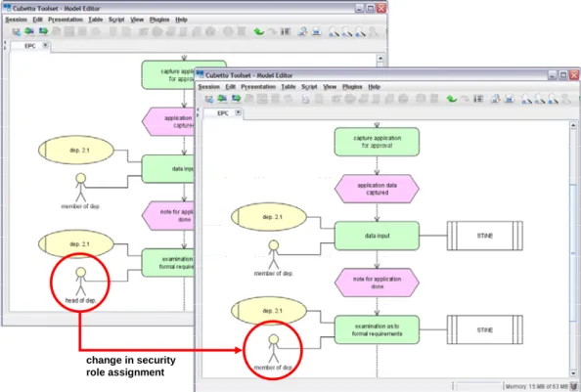This screenshot has width=581, height=392.
Task: Select the STINE box connected to data input
Action: [x=485, y=236]
